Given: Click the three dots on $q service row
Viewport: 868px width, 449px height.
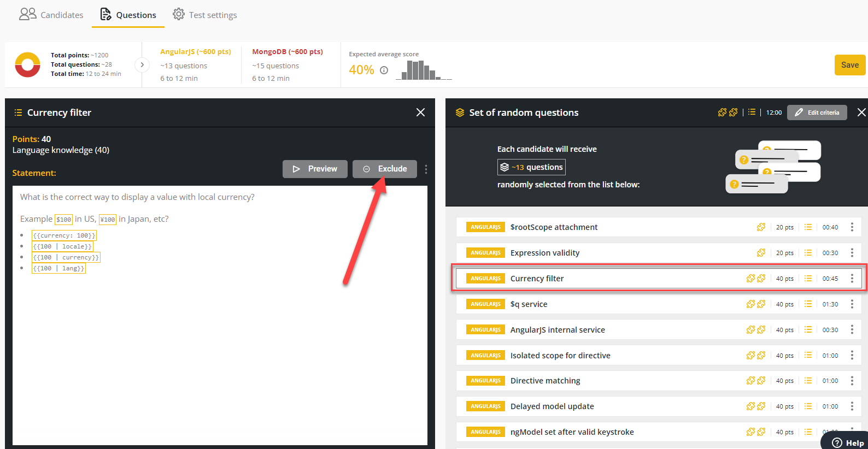Looking at the screenshot, I should tap(852, 304).
